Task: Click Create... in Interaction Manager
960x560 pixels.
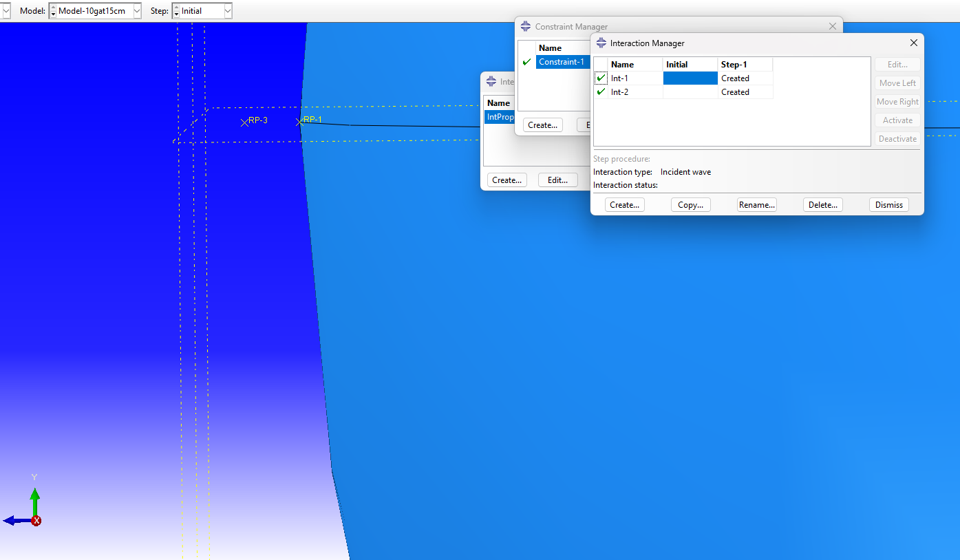Action: 625,205
